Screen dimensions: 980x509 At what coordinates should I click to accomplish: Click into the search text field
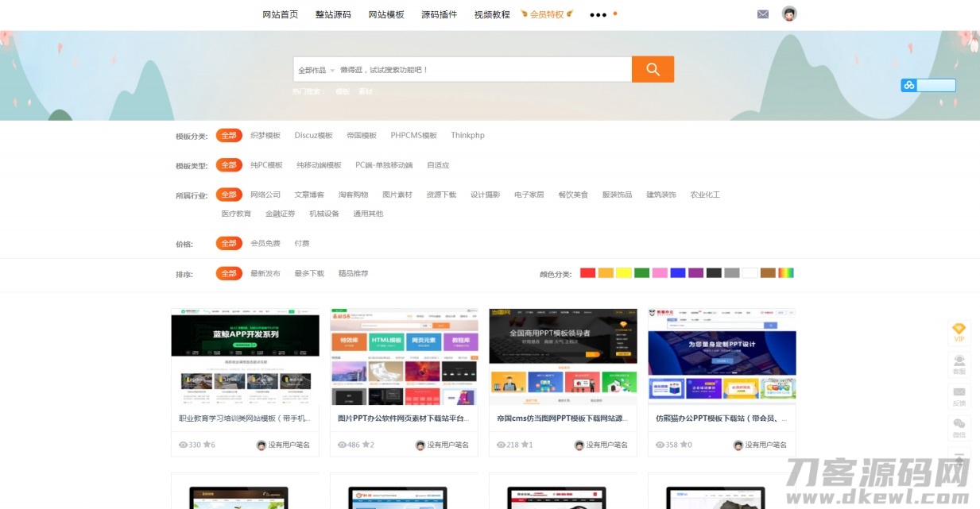483,70
